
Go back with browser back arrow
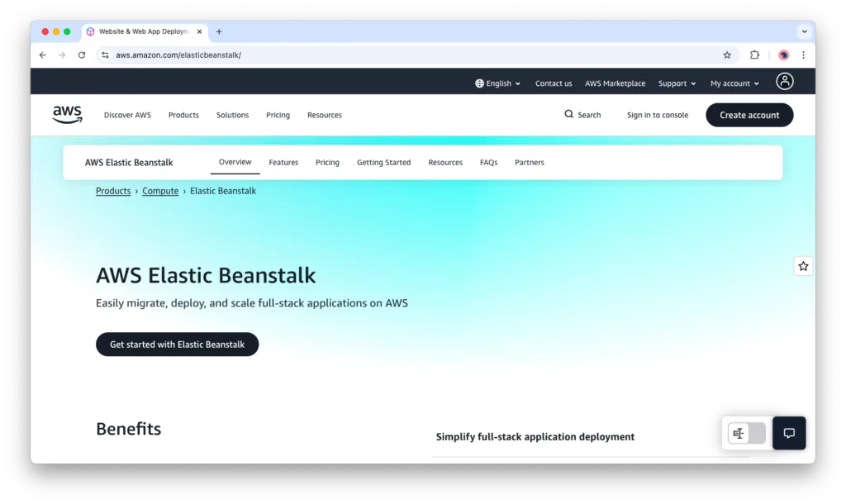[43, 55]
